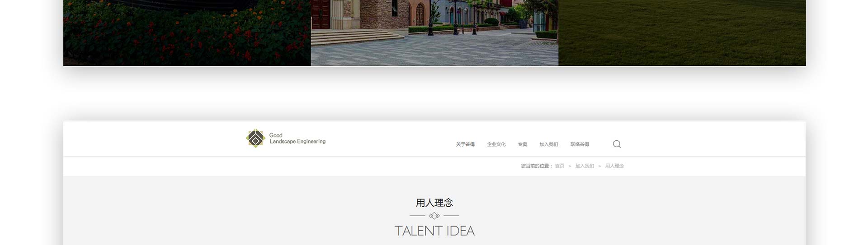Click the Good Landscape Engineering logo text
The image size is (868, 245).
coord(297,138)
